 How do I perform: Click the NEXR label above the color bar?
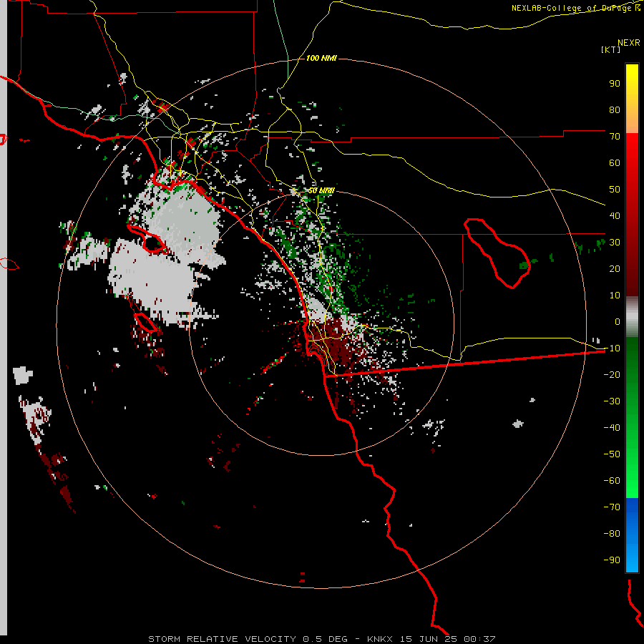click(x=629, y=43)
